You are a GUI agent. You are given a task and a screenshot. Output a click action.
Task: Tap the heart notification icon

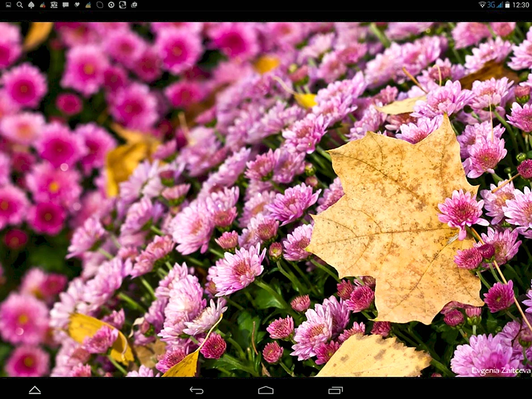pyautogui.click(x=77, y=5)
